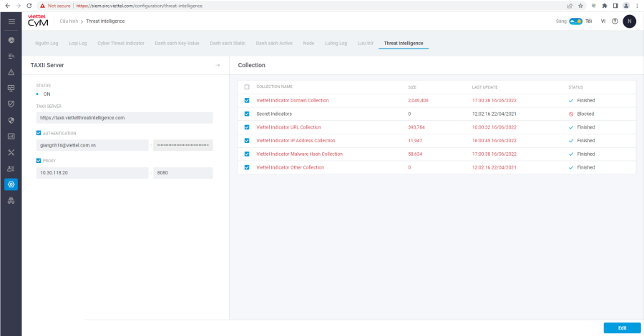Open the hamburger menu in sidebar

click(x=11, y=21)
